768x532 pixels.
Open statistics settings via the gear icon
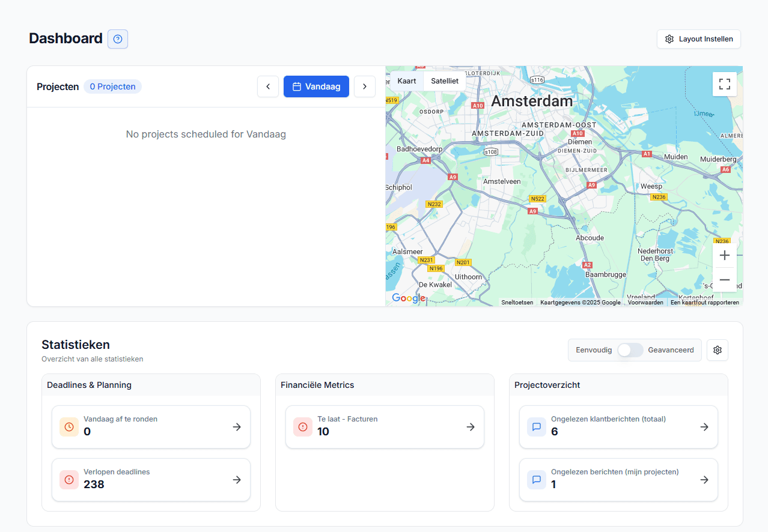coord(718,350)
